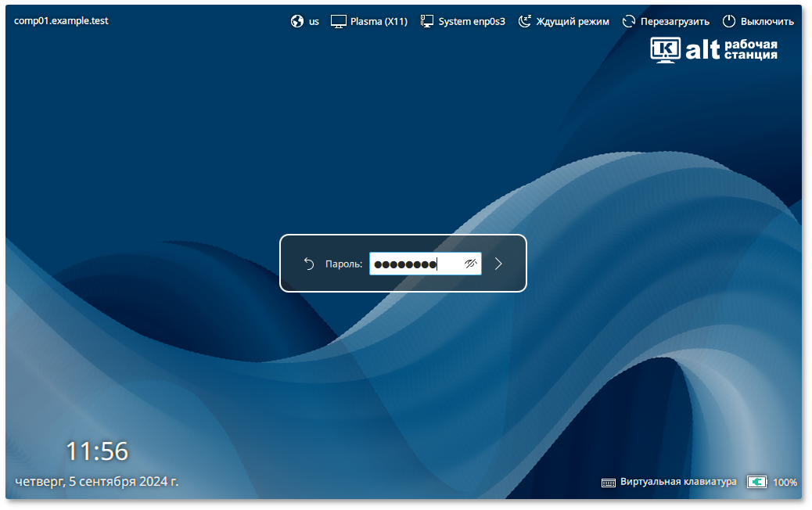Screen dimensions: 812x510
Task: Click the battery status icon
Action: (x=756, y=482)
